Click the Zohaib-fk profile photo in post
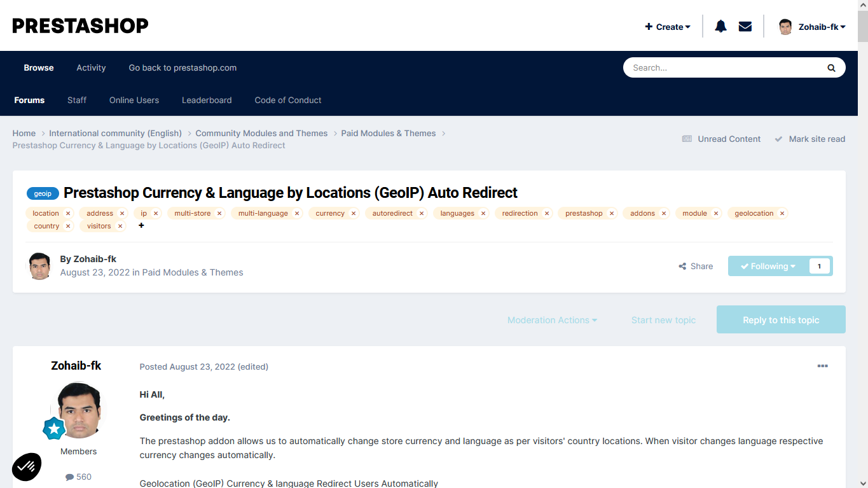The image size is (868, 488). click(79, 410)
